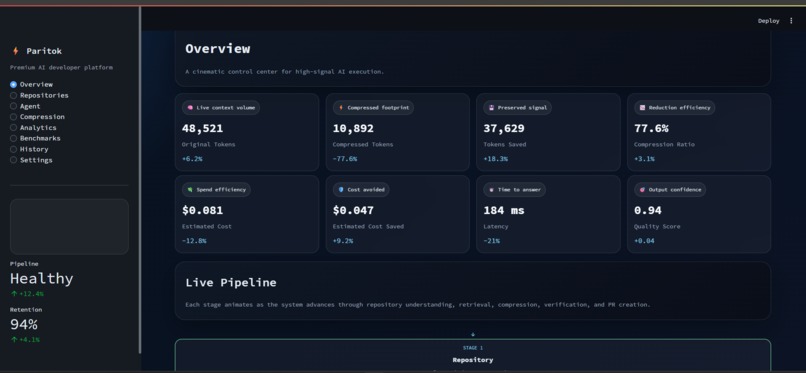This screenshot has width=806, height=373.
Task: Click the Time to answer badge
Action: 515,190
